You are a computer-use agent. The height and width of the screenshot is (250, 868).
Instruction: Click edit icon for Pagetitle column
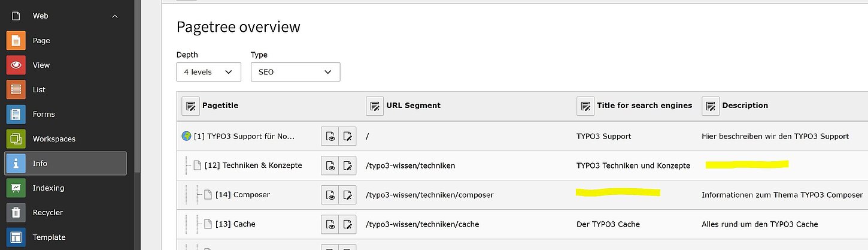coord(190,106)
